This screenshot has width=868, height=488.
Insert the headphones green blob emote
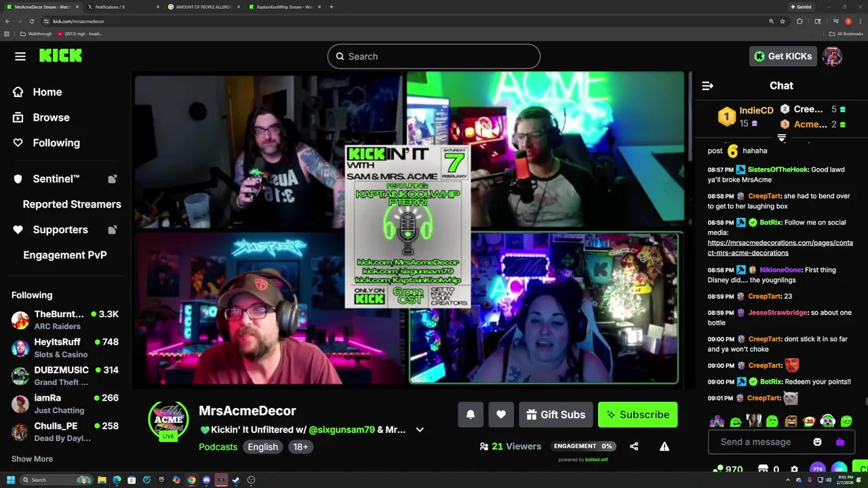[827, 421]
